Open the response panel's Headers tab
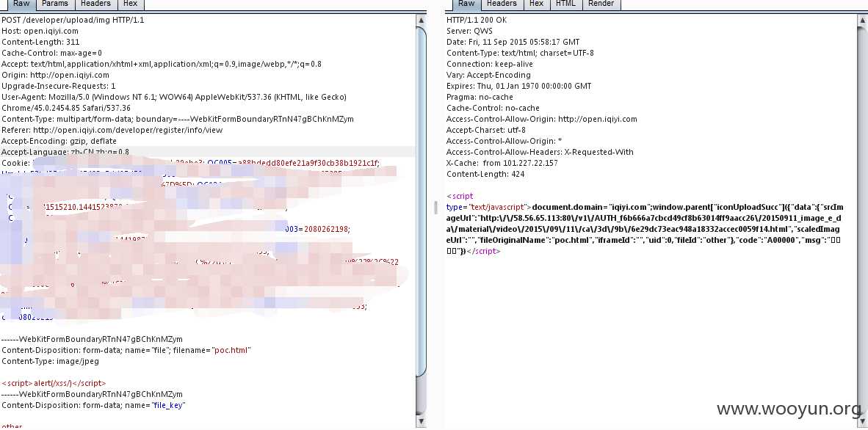 (502, 4)
